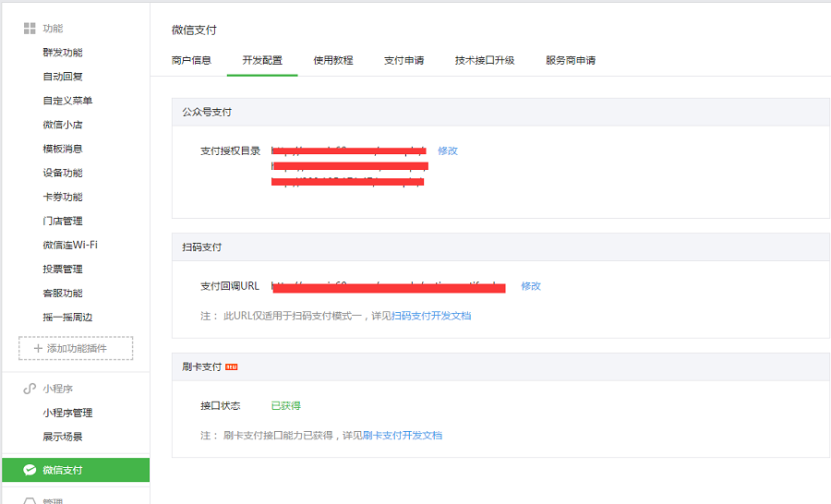Switch to the 服务商申请 tab

click(x=571, y=60)
